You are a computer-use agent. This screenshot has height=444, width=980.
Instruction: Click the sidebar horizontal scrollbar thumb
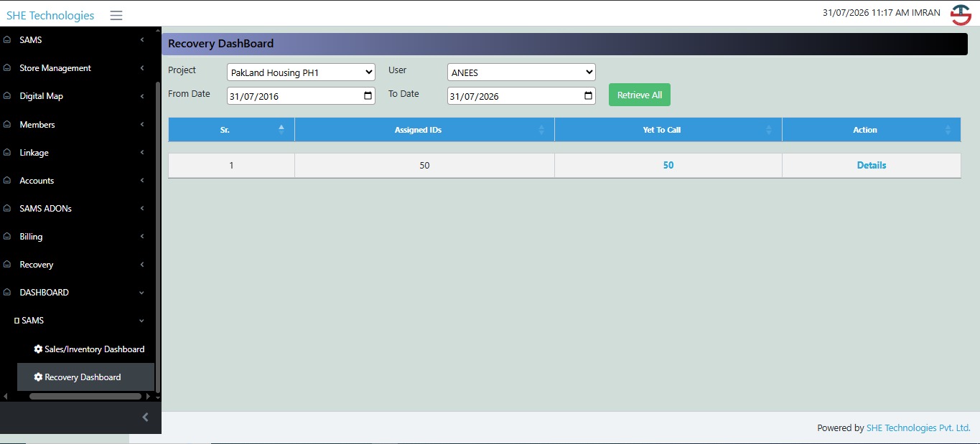point(85,396)
